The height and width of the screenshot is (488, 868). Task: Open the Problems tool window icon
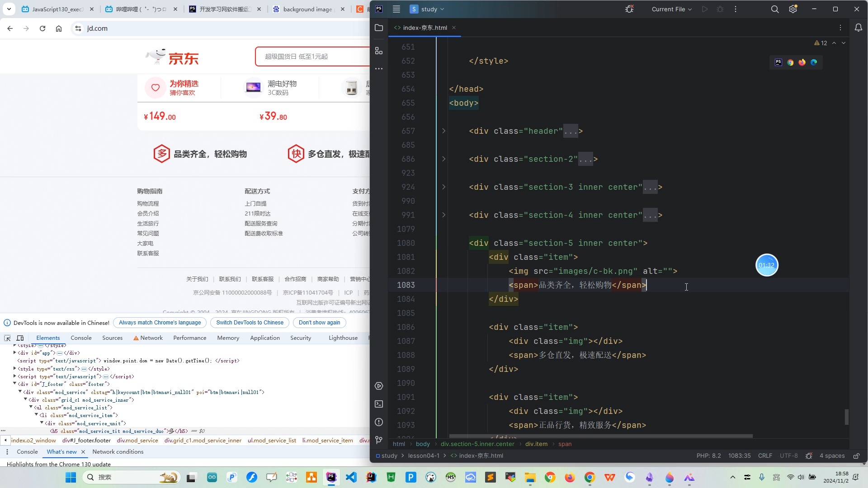point(379,422)
